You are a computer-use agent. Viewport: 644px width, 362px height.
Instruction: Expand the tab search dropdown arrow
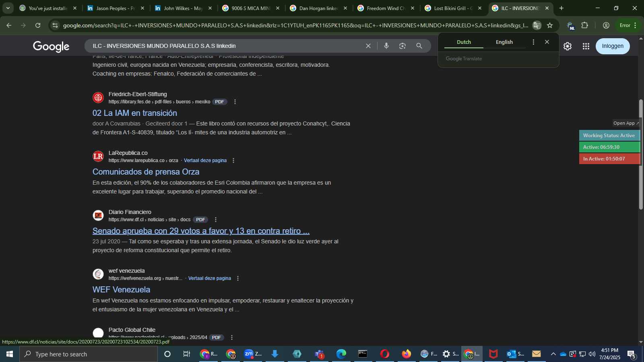tap(8, 8)
